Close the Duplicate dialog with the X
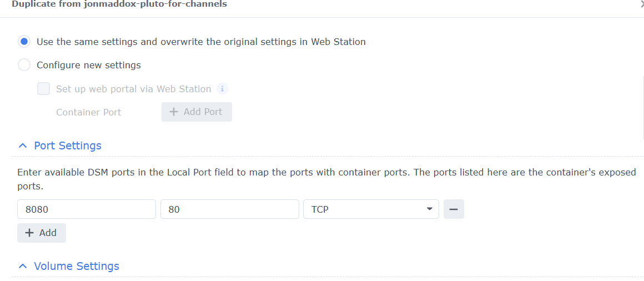 [x=641, y=4]
